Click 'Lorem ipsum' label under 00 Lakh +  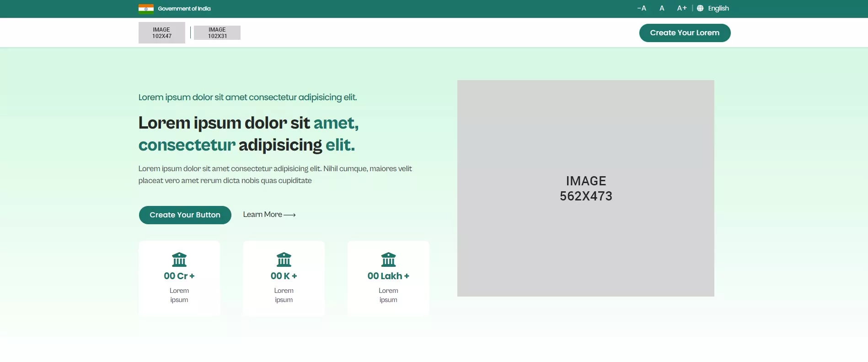pyautogui.click(x=388, y=295)
